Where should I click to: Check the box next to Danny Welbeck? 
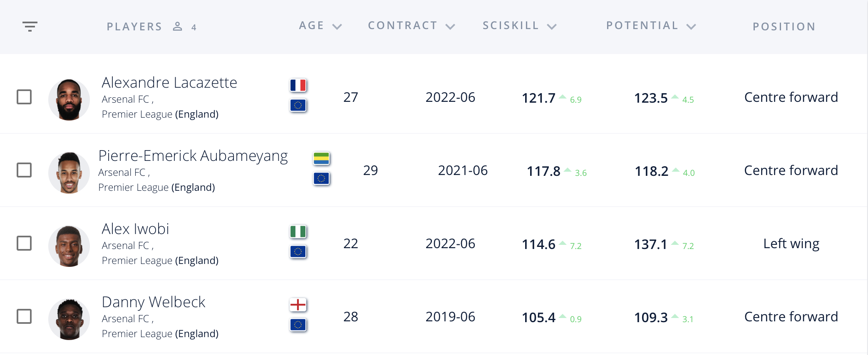click(24, 316)
